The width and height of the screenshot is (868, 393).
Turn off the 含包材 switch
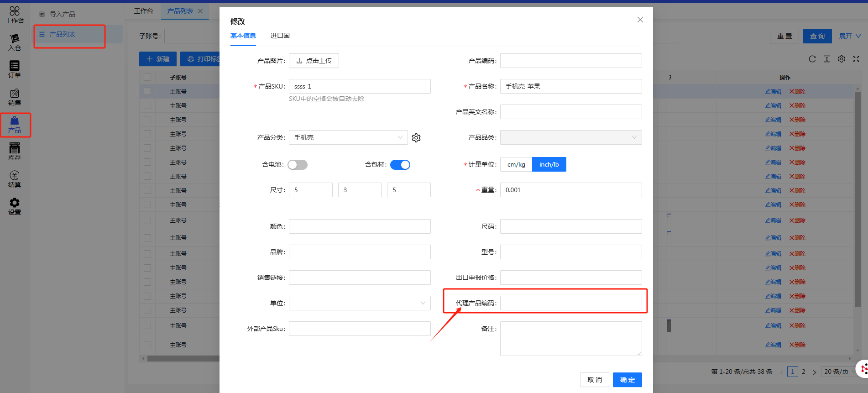point(400,165)
